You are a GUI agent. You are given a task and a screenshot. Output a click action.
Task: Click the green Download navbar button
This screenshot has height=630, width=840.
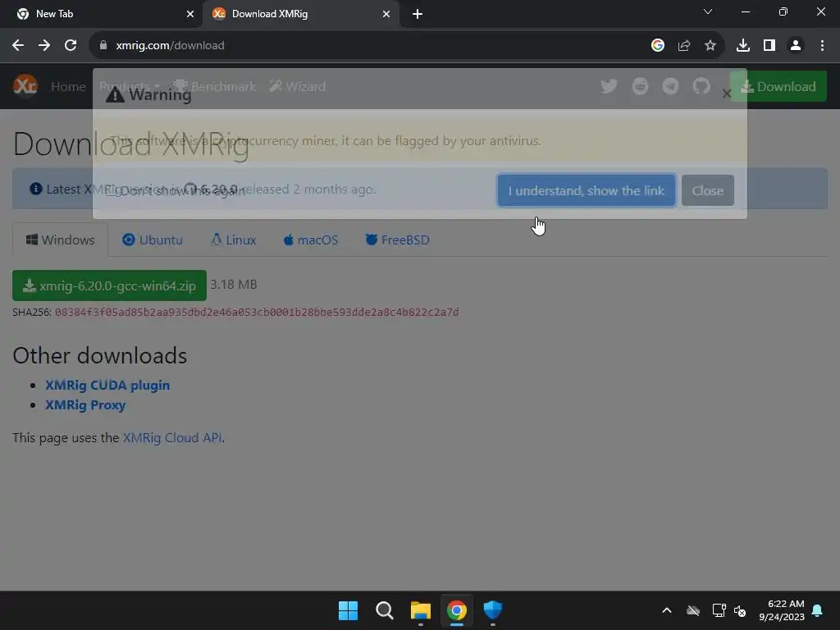click(x=778, y=86)
